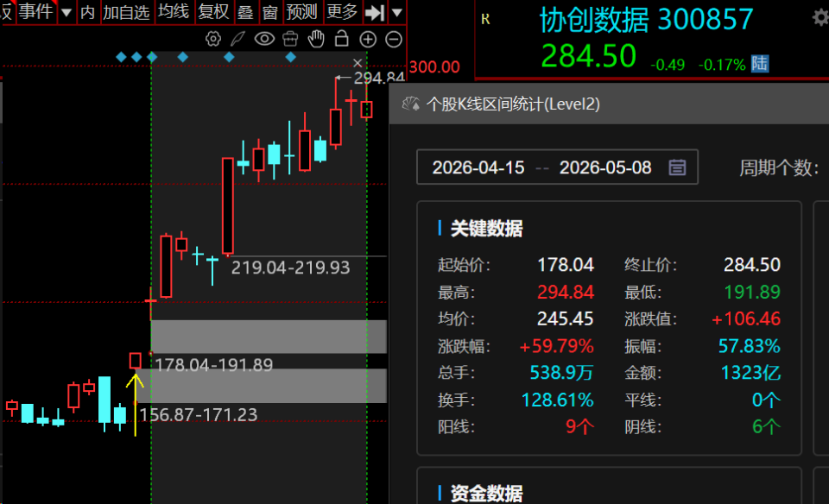Click the 平线 count 0个
The width and height of the screenshot is (829, 504).
[x=766, y=400]
